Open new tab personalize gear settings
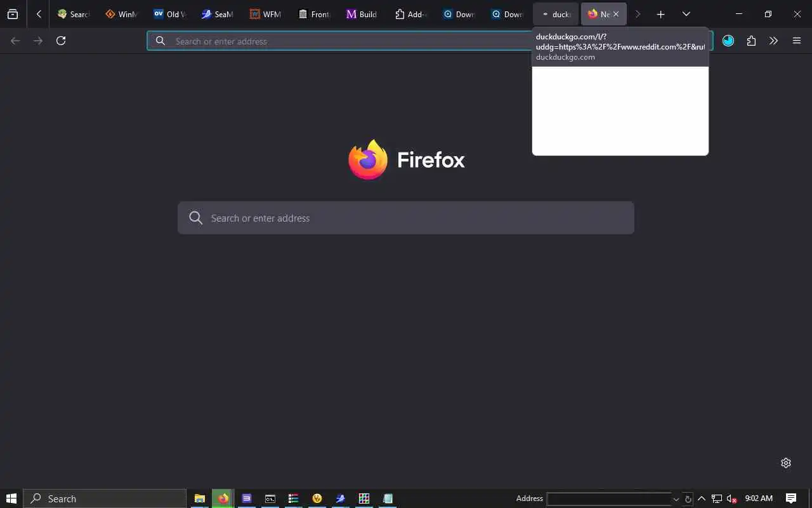 pos(786,463)
